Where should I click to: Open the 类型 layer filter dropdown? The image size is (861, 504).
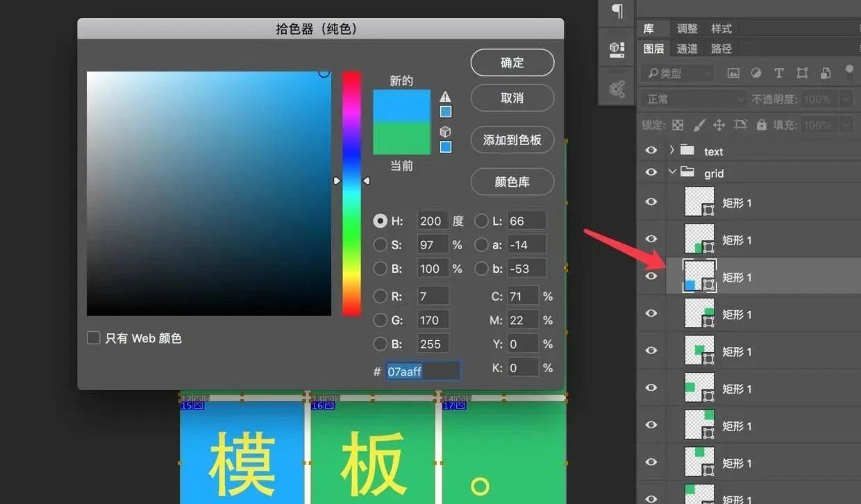(678, 73)
